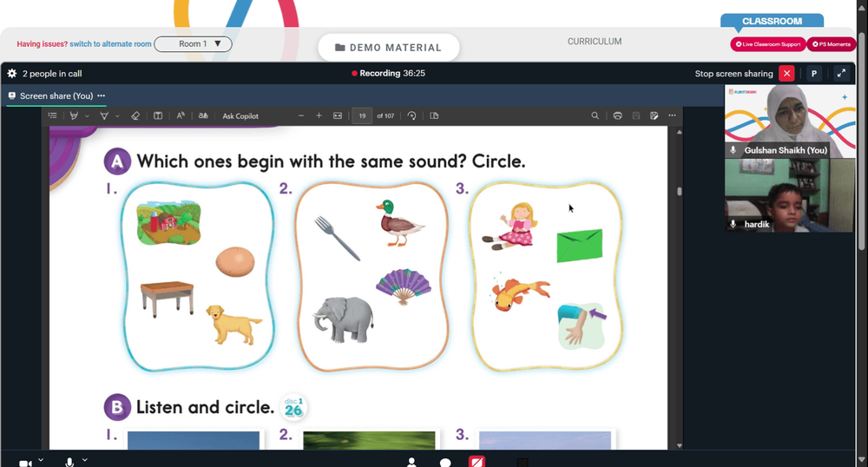Mute the microphone in bottom bar

click(69, 463)
